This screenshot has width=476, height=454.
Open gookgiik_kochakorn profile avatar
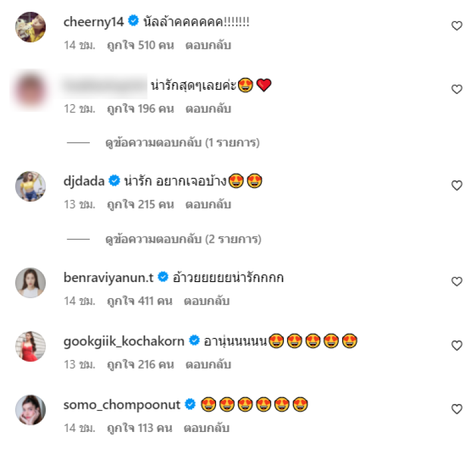(x=30, y=346)
